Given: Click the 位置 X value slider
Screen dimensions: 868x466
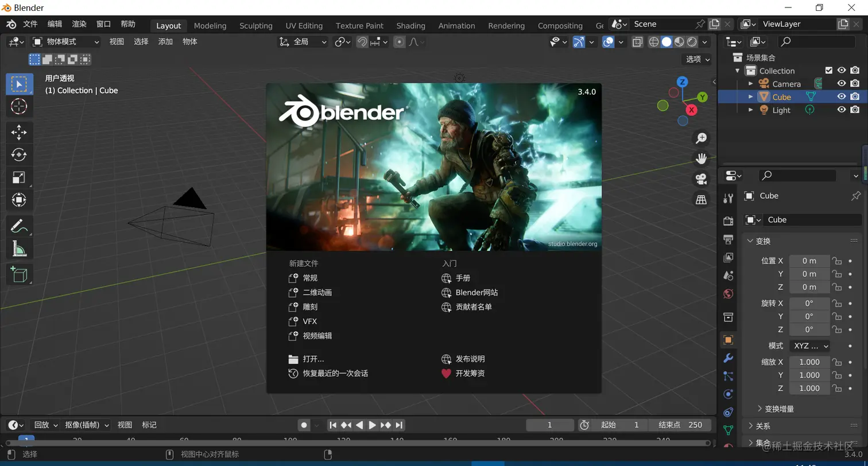Looking at the screenshot, I should 809,261.
